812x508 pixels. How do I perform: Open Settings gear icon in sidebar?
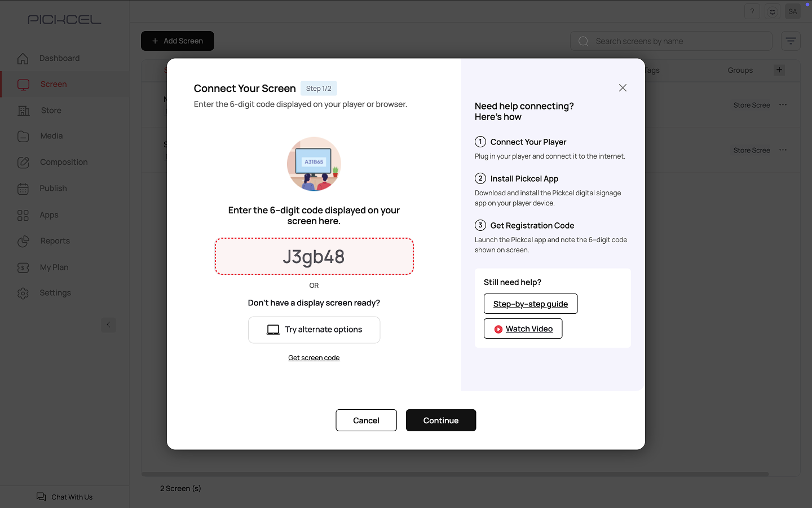pyautogui.click(x=23, y=293)
